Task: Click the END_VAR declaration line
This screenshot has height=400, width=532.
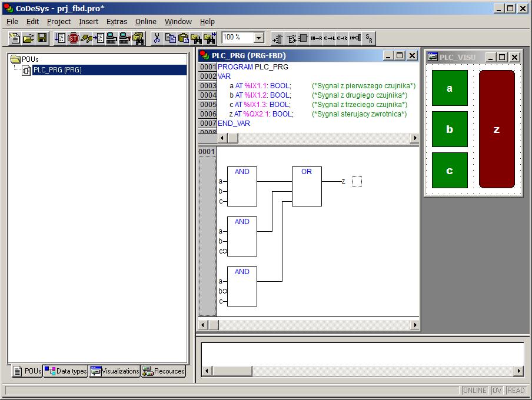Action: [x=234, y=124]
